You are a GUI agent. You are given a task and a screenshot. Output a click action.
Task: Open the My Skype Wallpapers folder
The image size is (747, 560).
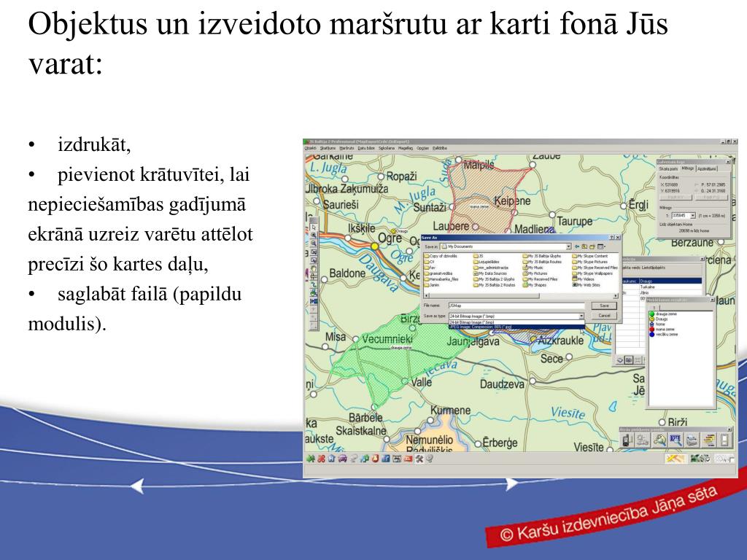[x=592, y=273]
